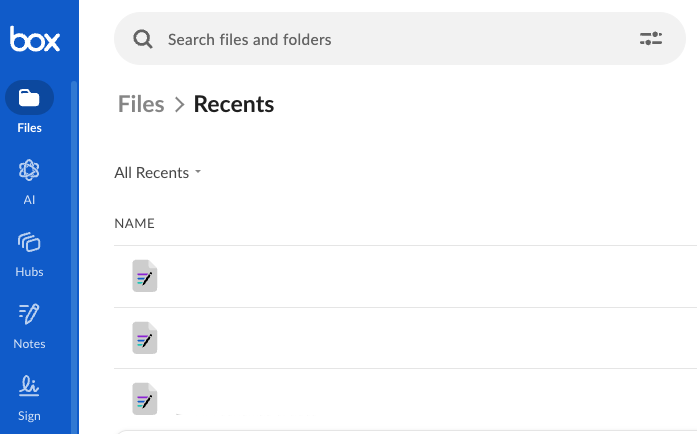Click the Recents breadcrumb title

(234, 104)
